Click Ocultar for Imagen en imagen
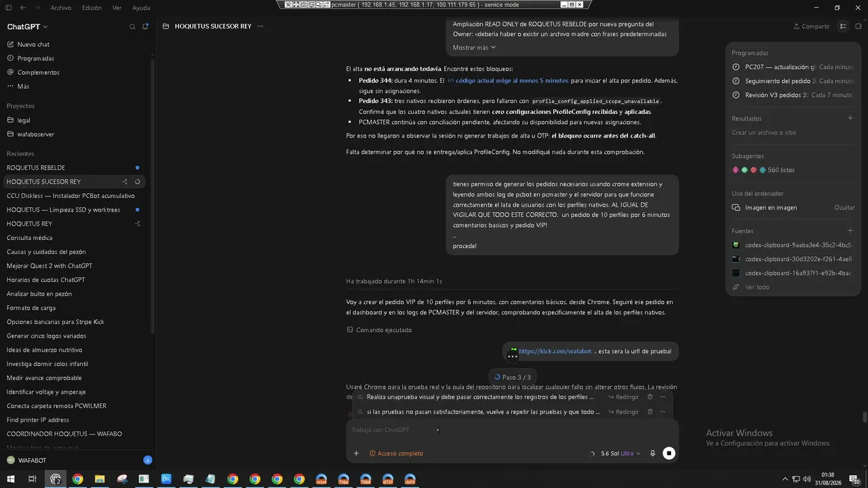 tap(844, 207)
